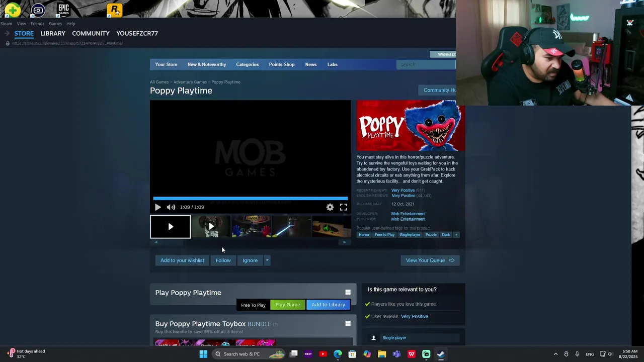Select the Dark tag
Screen dimensions: 644x362
(446, 235)
